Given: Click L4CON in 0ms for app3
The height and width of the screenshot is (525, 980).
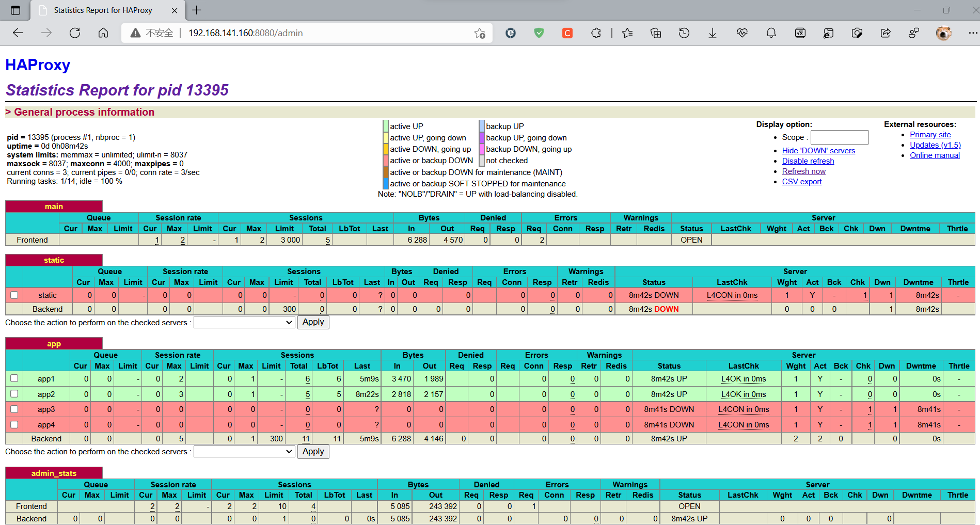Looking at the screenshot, I should tap(744, 409).
